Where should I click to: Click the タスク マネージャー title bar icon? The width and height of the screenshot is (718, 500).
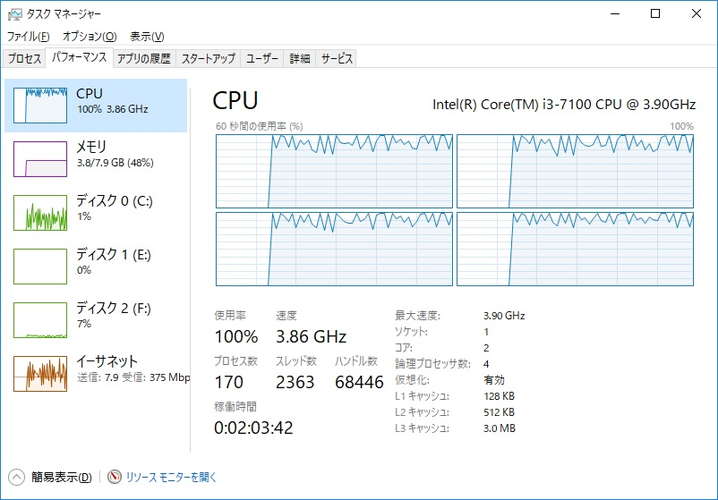[x=15, y=14]
